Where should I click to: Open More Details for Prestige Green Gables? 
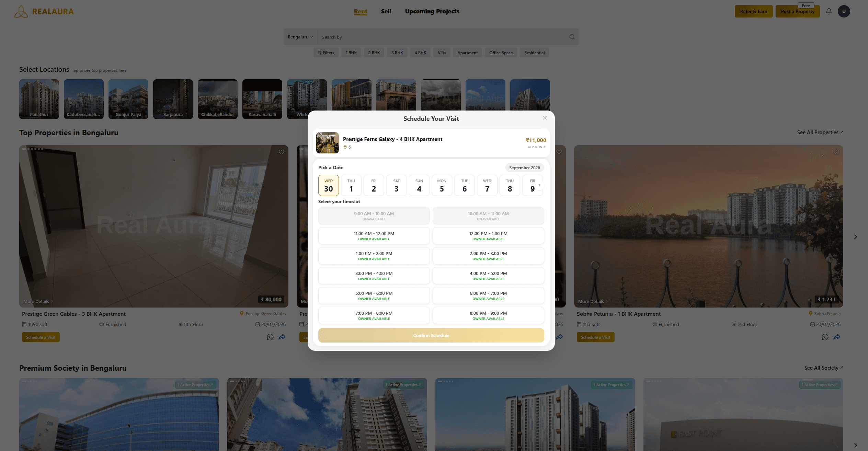coord(38,301)
